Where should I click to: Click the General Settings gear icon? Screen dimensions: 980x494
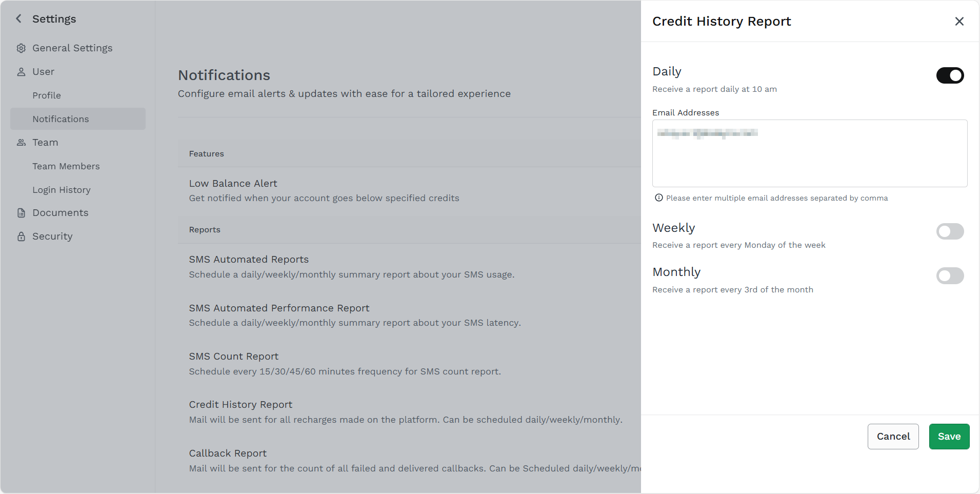pyautogui.click(x=21, y=48)
